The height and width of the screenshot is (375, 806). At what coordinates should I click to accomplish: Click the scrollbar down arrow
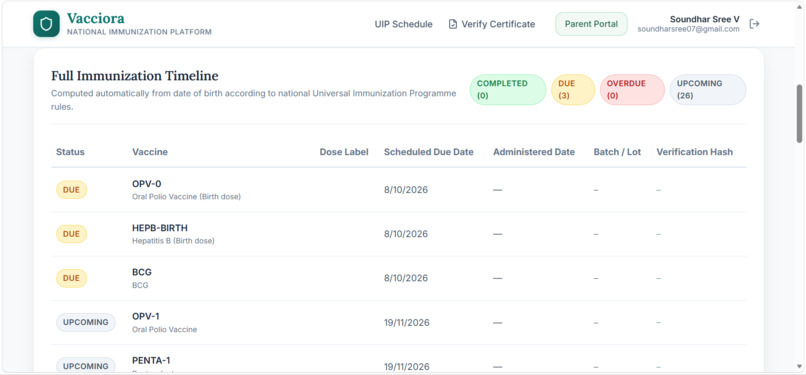point(799,367)
